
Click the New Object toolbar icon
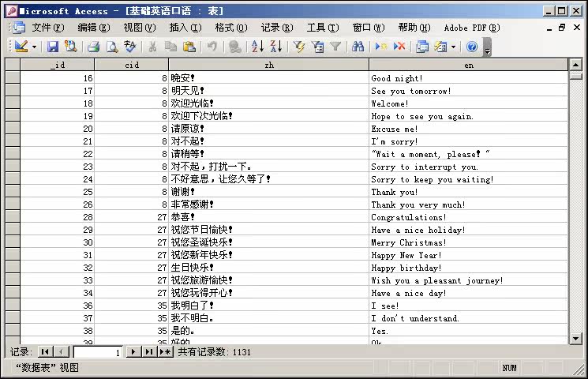coord(440,47)
